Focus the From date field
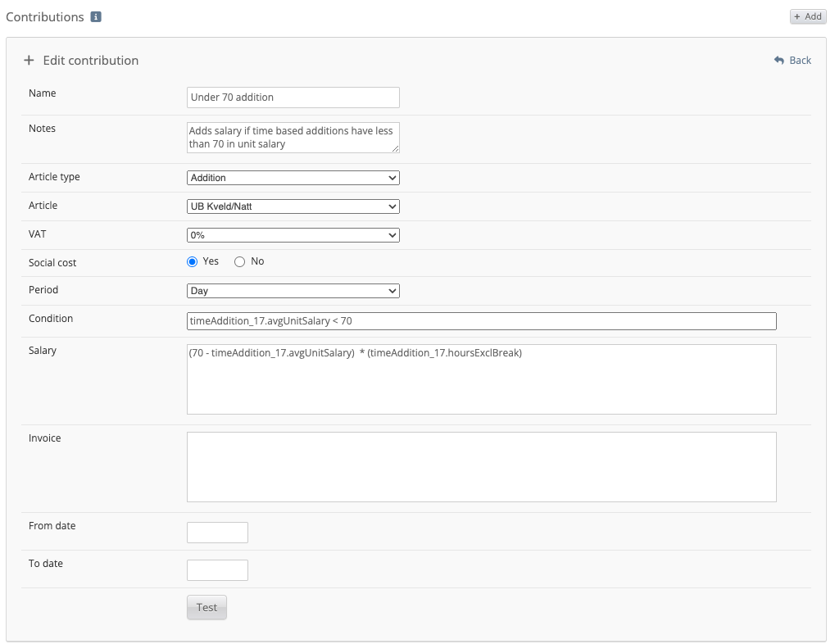Viewport: 835px width, 644px height. click(217, 533)
